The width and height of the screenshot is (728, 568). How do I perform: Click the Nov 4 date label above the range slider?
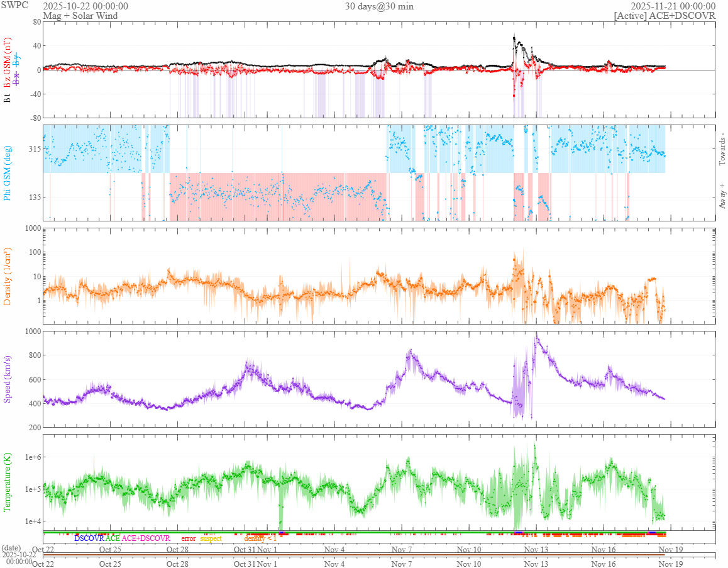coord(334,549)
